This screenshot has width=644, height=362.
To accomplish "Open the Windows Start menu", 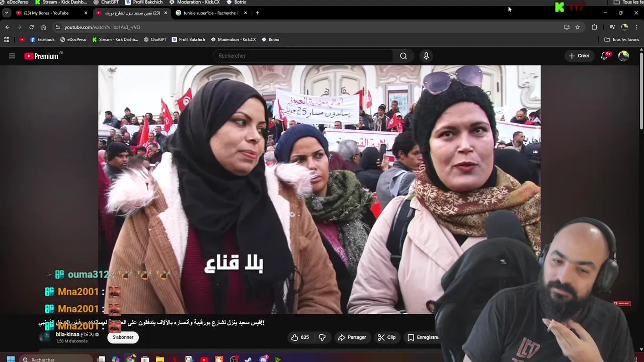I will tap(11, 359).
